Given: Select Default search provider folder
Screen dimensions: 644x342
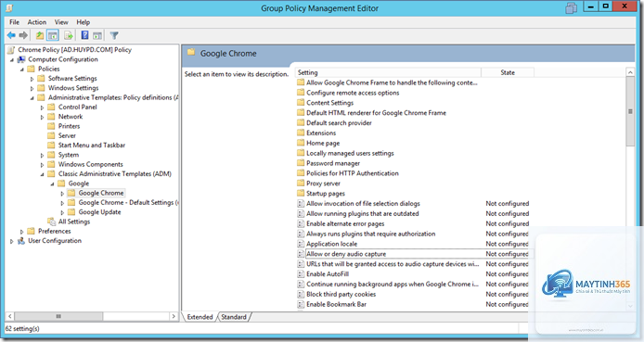Looking at the screenshot, I should pyautogui.click(x=339, y=123).
